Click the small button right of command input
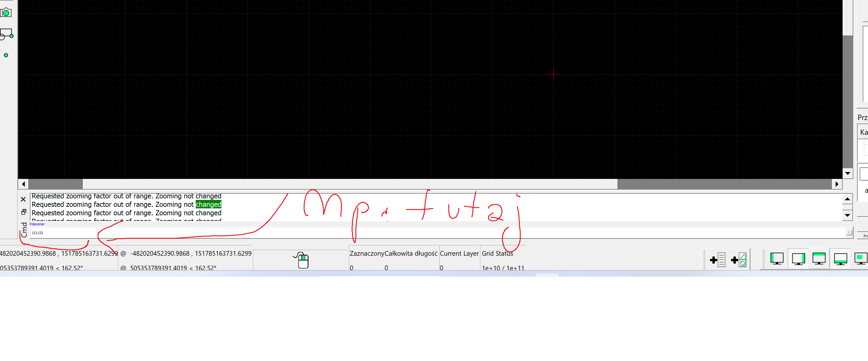The height and width of the screenshot is (361, 868). tap(849, 232)
